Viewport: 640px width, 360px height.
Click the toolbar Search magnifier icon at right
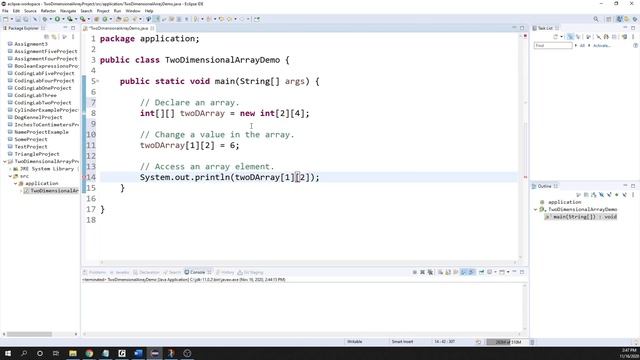click(596, 19)
